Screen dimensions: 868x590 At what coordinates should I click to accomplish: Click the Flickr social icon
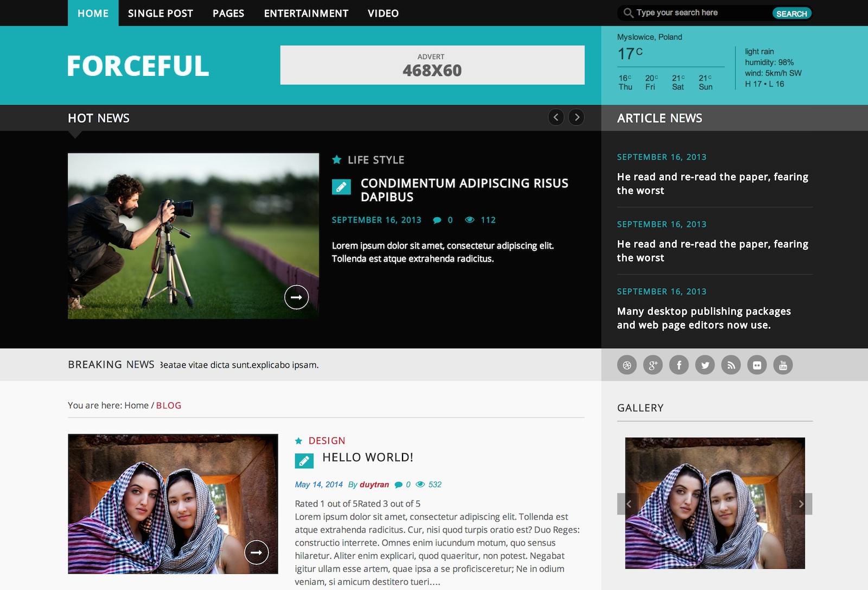[x=757, y=365]
